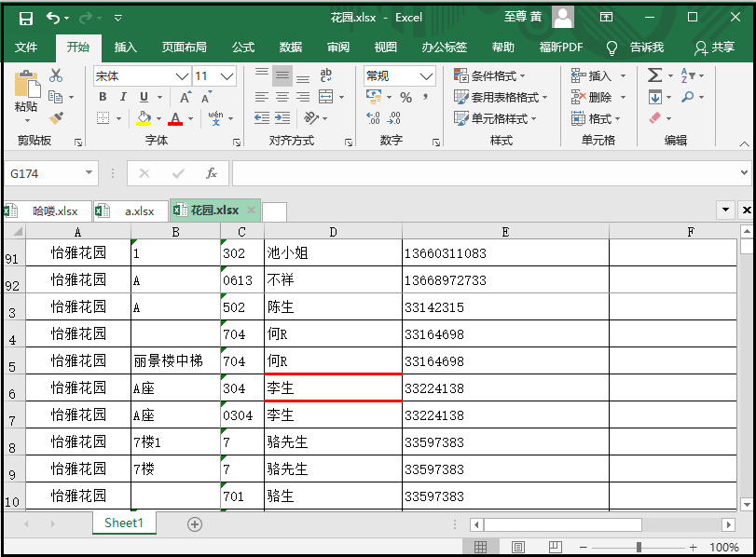The height and width of the screenshot is (557, 756).
Task: Open the font name dropdown showing 宋体
Action: pyautogui.click(x=142, y=76)
